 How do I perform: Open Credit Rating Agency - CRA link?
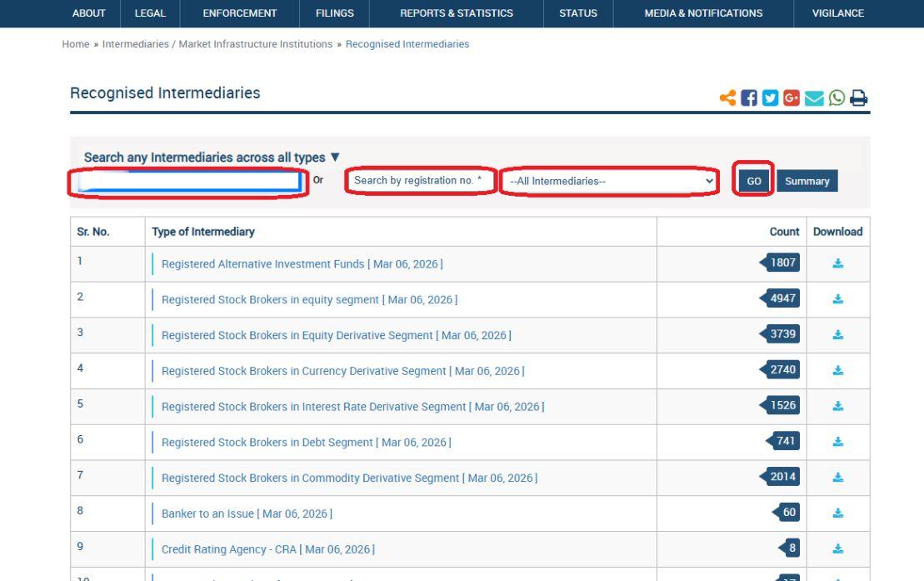(x=267, y=549)
